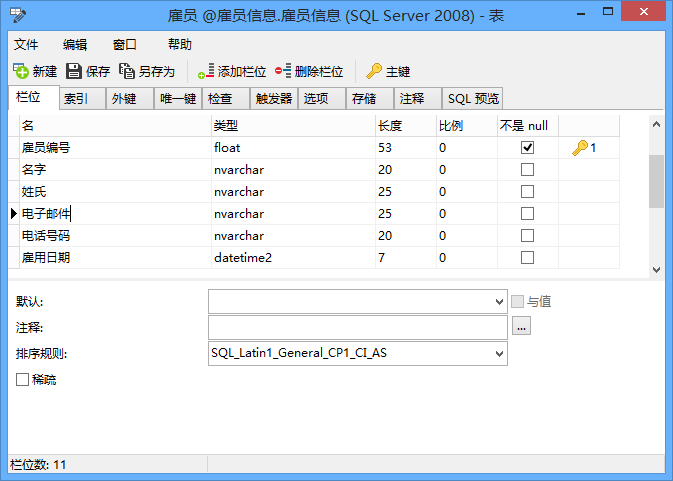The height and width of the screenshot is (481, 673).
Task: Click the 添加栏位 (Add Field) icon
Action: click(206, 71)
